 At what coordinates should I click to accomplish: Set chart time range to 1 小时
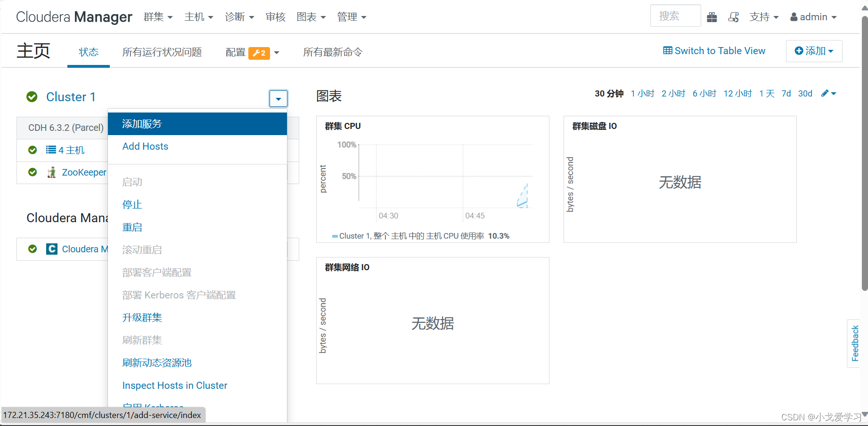pyautogui.click(x=643, y=94)
